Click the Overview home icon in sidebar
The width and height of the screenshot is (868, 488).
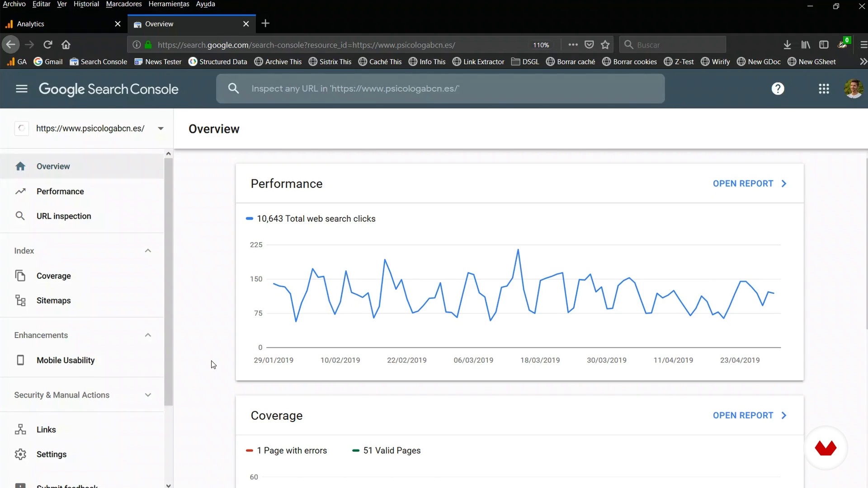(20, 166)
